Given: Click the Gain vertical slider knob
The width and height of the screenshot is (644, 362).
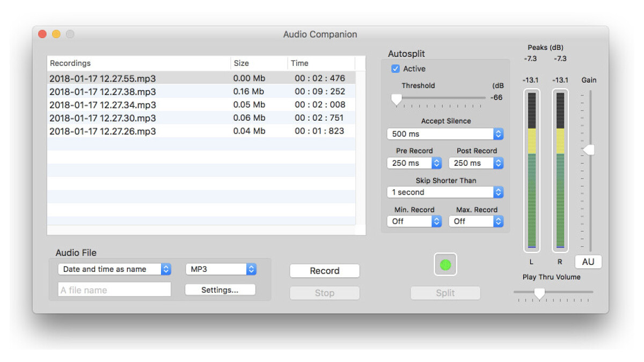Looking at the screenshot, I should (589, 150).
